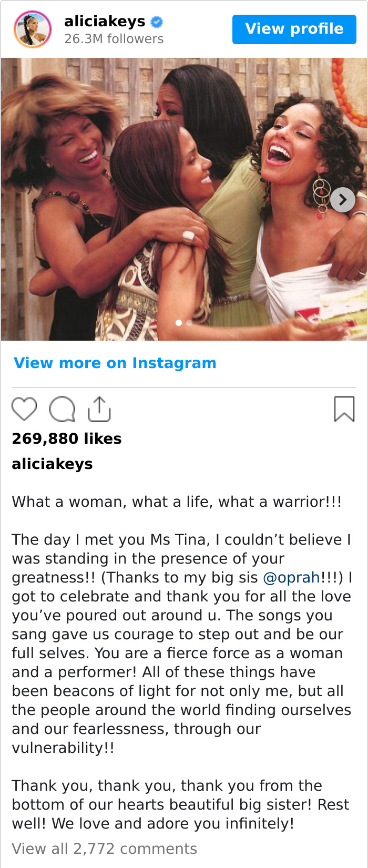
Task: Save post with bookmark icon
Action: coord(344,409)
